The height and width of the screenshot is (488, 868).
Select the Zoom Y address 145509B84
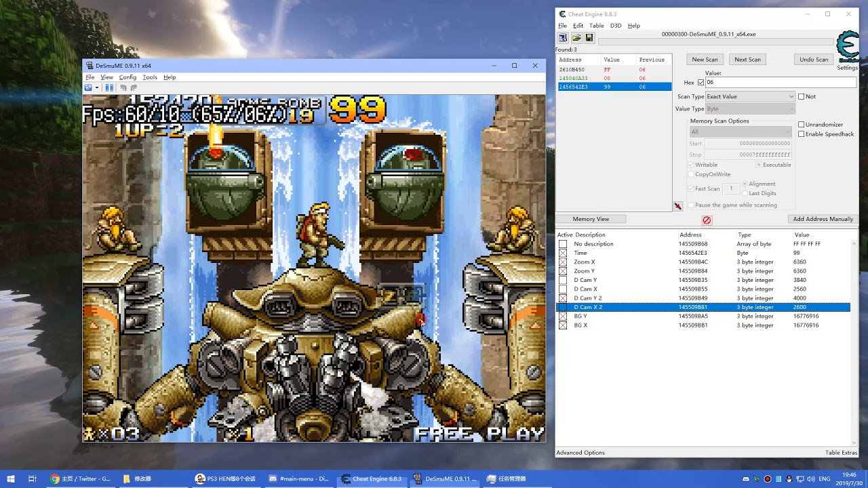[x=693, y=271]
